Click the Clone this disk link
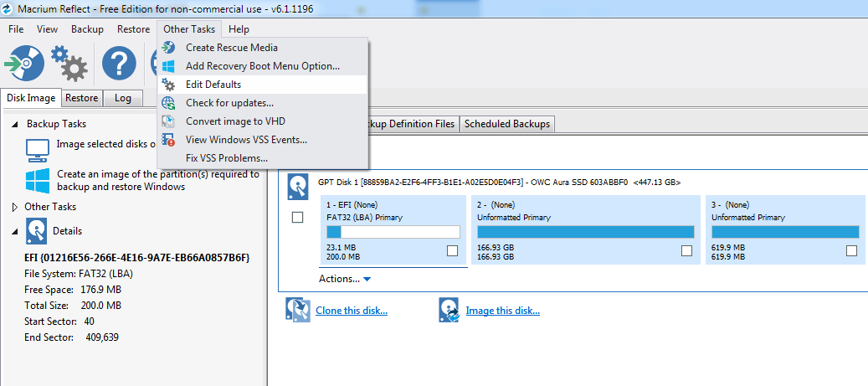Viewport: 868px width, 386px height. tap(352, 311)
